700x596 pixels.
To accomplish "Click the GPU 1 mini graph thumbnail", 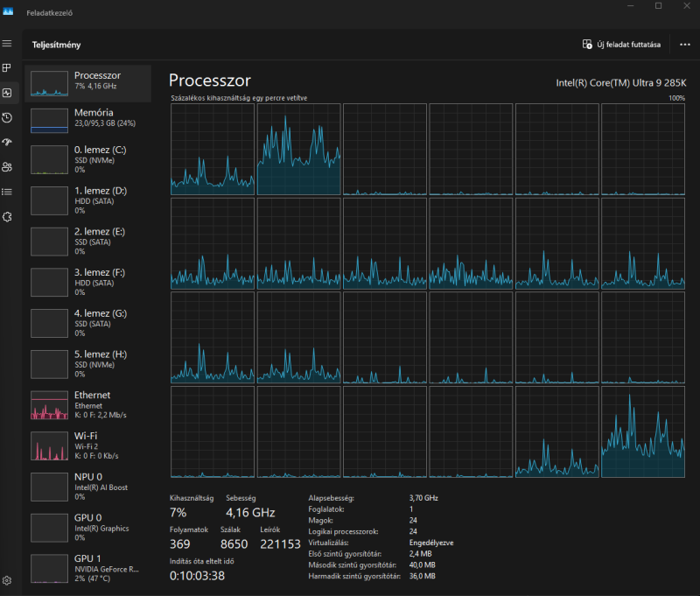I will [x=49, y=568].
